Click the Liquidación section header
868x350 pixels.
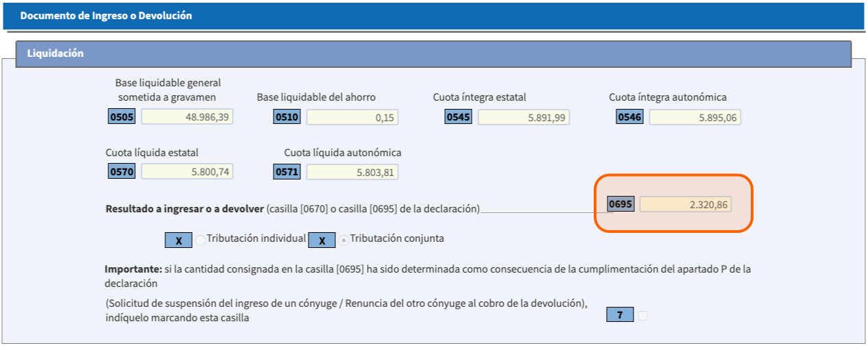click(434, 53)
